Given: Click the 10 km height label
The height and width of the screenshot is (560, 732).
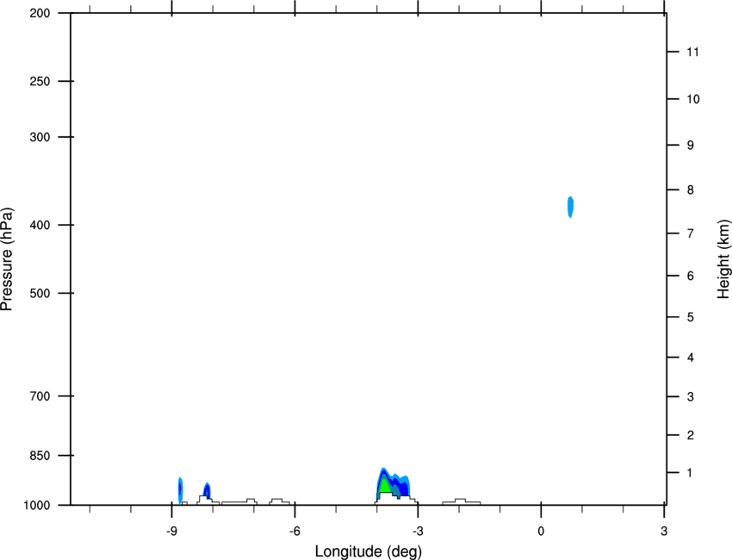Looking at the screenshot, I should coord(692,99).
